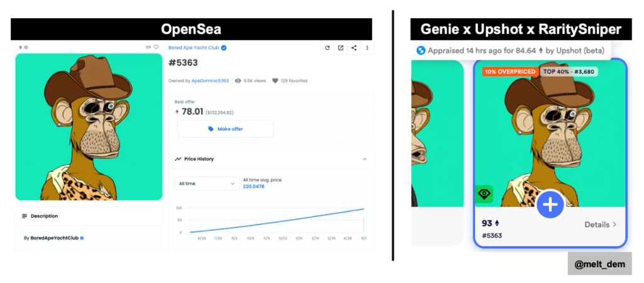Open the external link icon for #5363
The height and width of the screenshot is (283, 644).
coord(340,48)
